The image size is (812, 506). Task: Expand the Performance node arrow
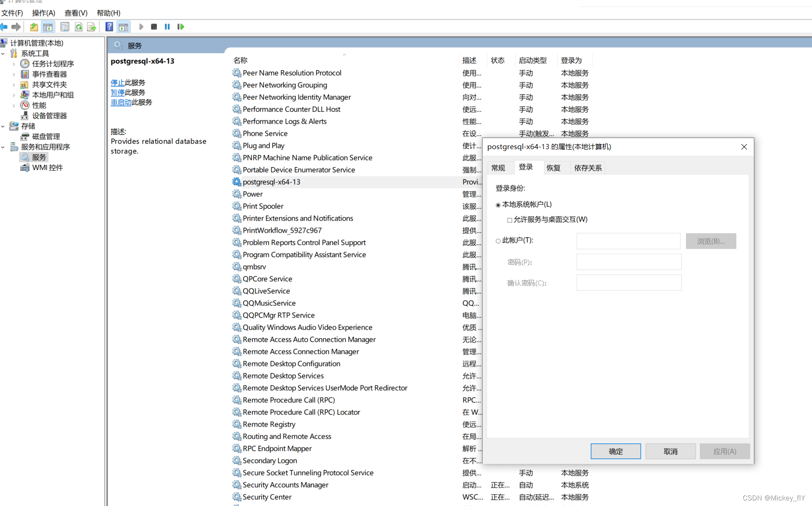click(14, 106)
